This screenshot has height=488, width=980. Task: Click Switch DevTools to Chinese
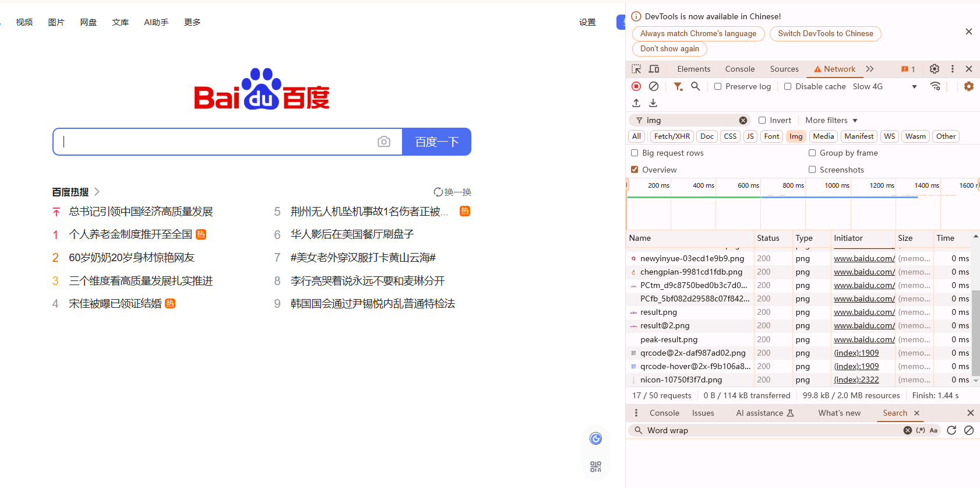(x=825, y=34)
